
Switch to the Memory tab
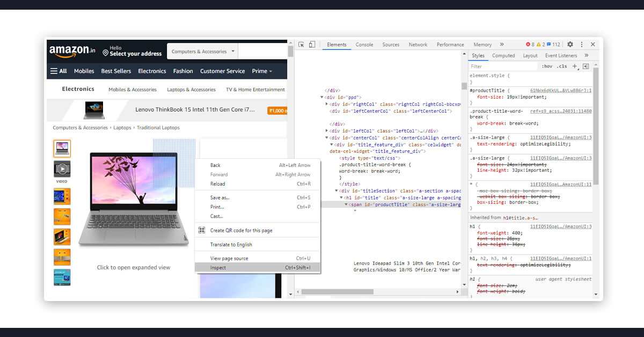[x=482, y=45]
